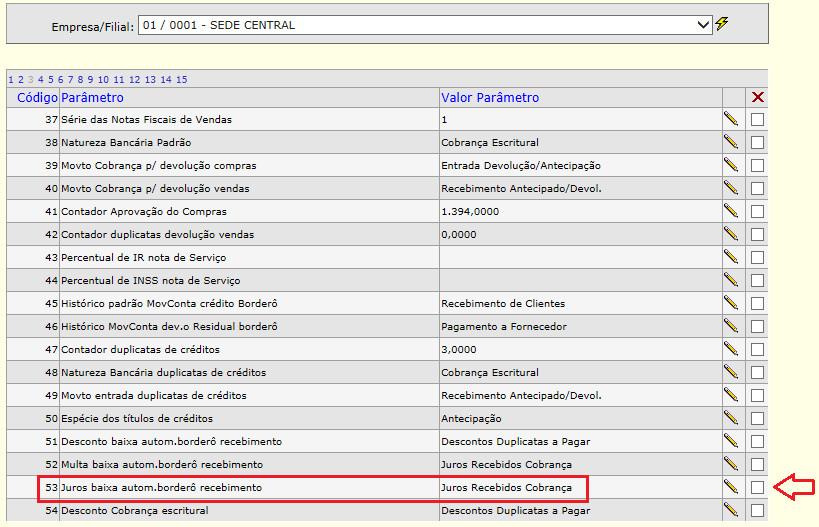The width and height of the screenshot is (819, 527).
Task: Edit Juros baixa autom.borderô recebimento
Action: click(x=731, y=487)
